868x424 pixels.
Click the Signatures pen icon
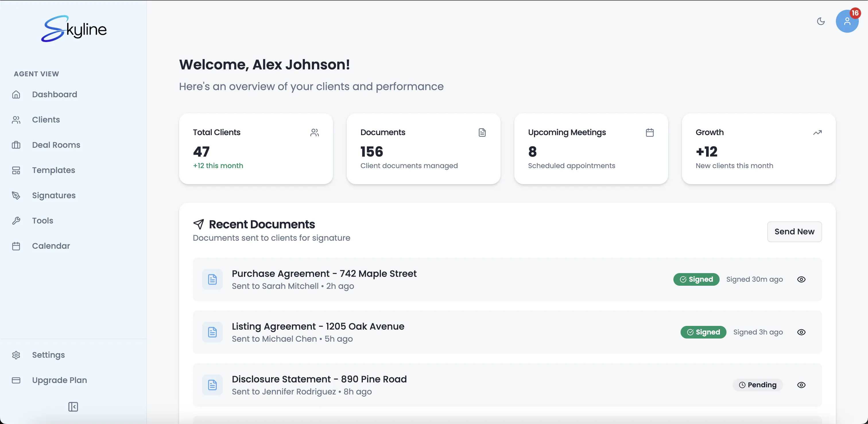click(x=16, y=196)
